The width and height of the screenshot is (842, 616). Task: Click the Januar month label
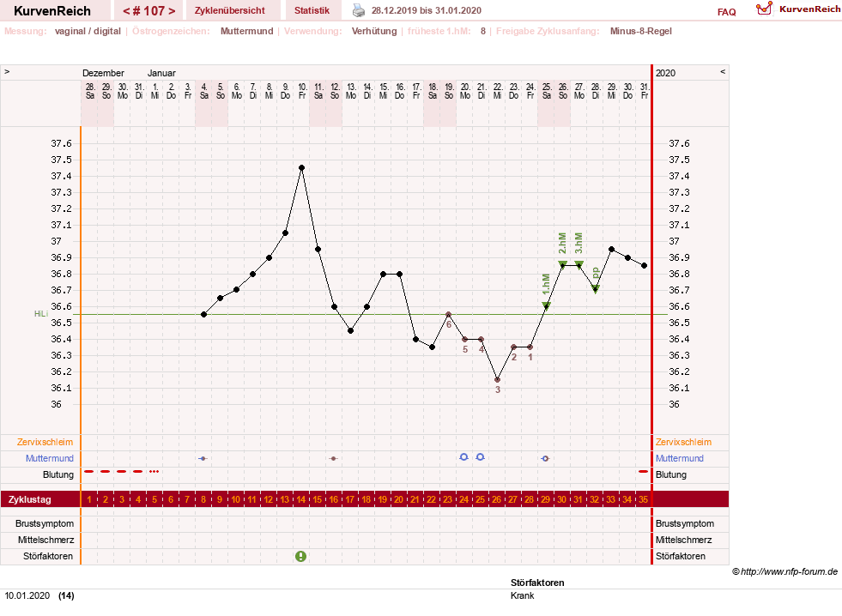tap(161, 73)
